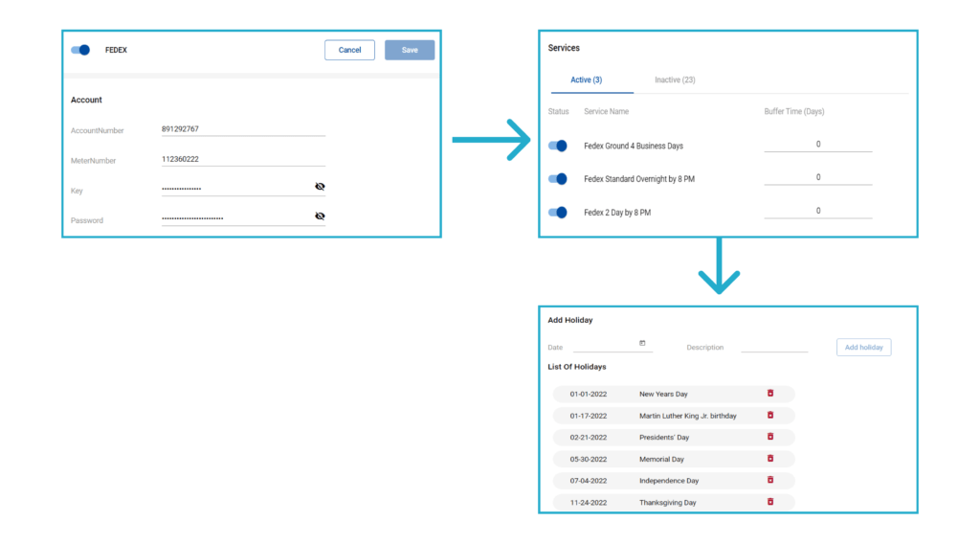Click the Fedex Ground 4 Business Days label
Screen dimensions: 980x544
[634, 146]
